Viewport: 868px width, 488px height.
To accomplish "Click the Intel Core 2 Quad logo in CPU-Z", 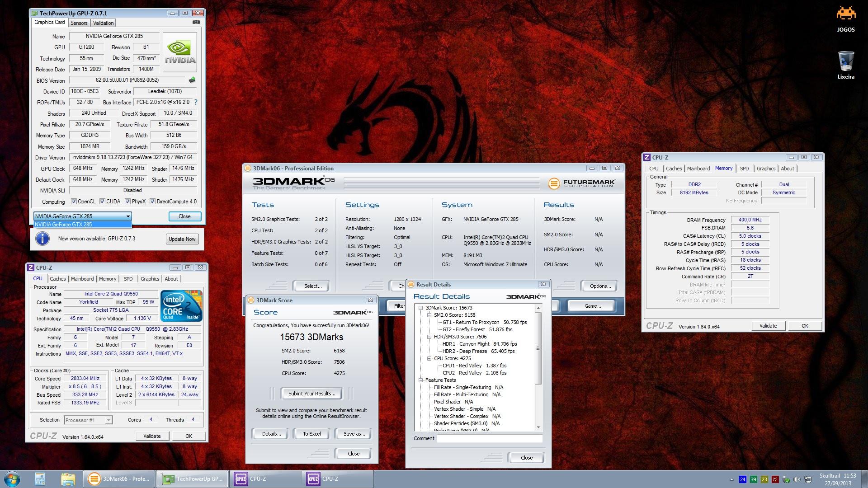I will tap(181, 306).
